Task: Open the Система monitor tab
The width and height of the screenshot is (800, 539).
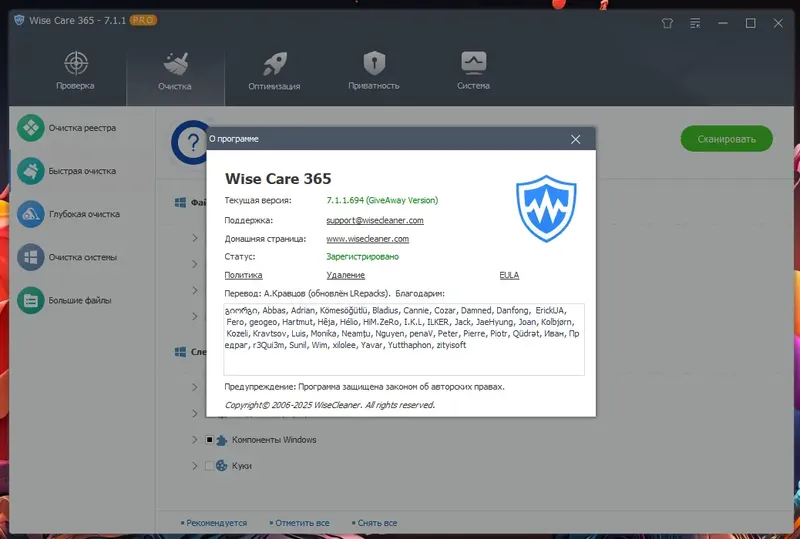Action: 473,71
